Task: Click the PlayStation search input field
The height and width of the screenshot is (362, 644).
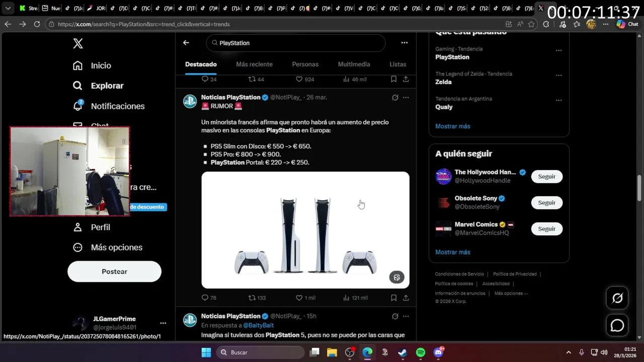Action: pos(296,43)
